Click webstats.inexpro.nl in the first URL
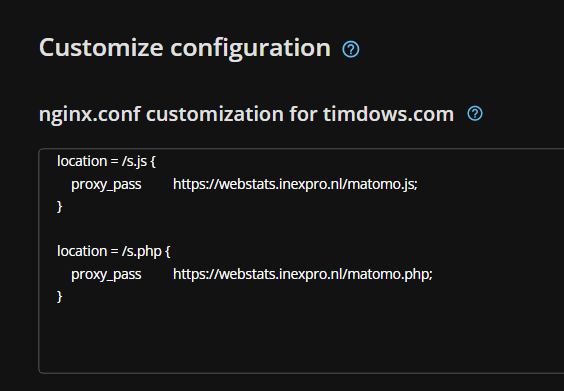 click(x=281, y=184)
